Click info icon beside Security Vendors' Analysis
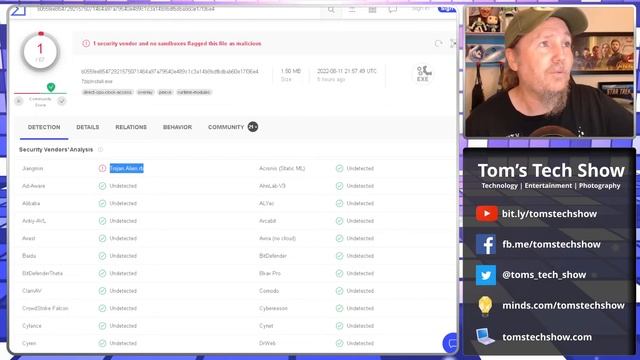 100,150
